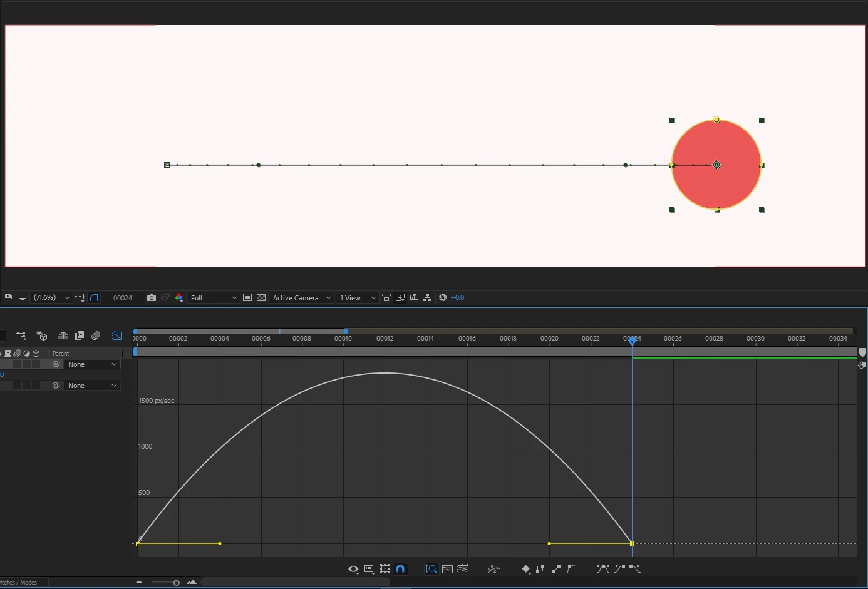Toggle the transparency grid

click(261, 297)
